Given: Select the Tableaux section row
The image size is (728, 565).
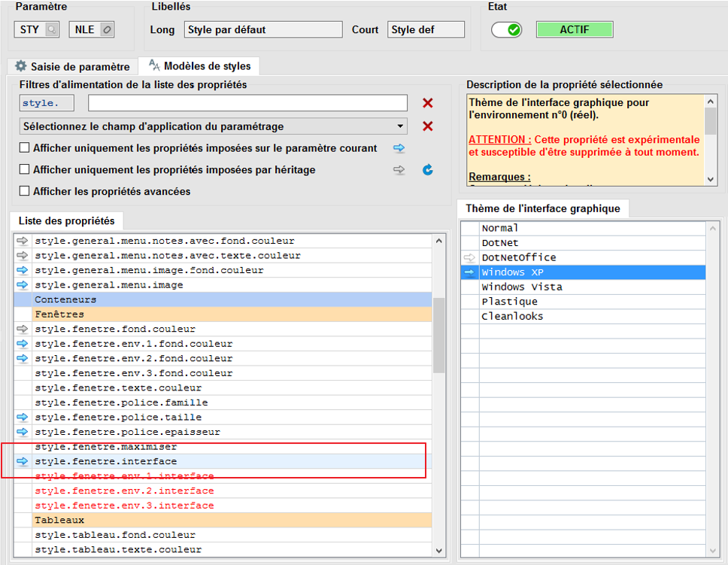Looking at the screenshot, I should (232, 521).
